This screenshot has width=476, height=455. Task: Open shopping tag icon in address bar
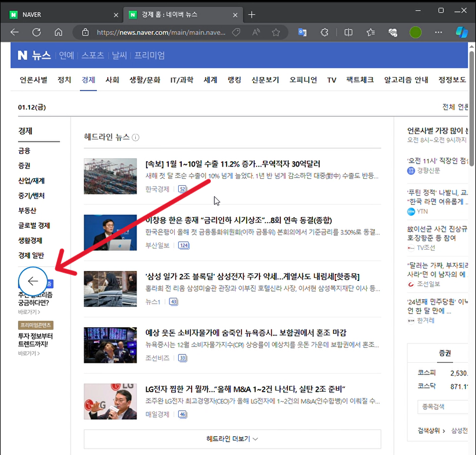236,32
